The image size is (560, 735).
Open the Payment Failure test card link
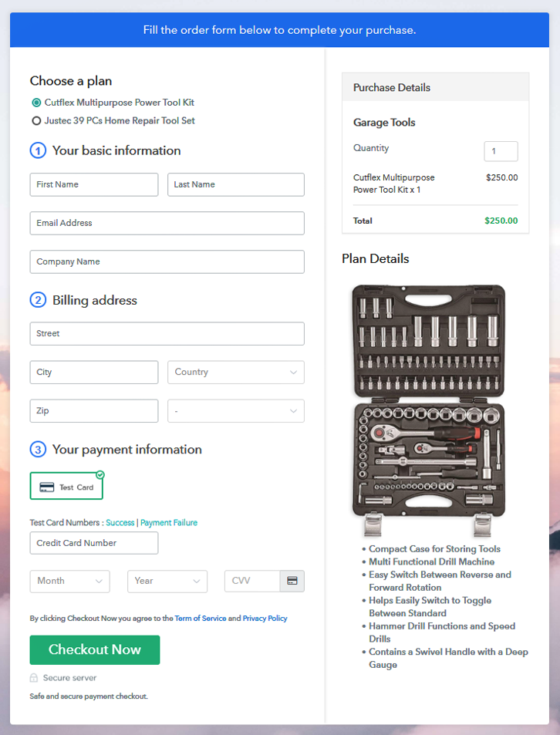point(169,523)
